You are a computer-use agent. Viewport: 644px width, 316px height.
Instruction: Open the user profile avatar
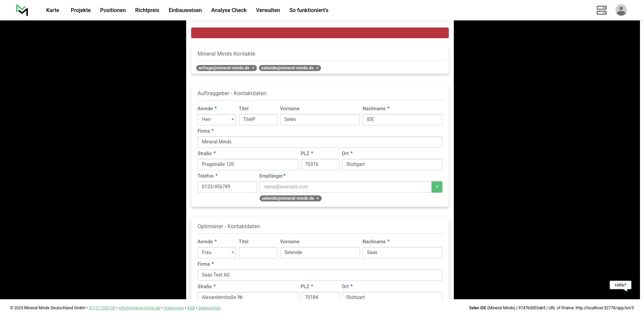coord(621,10)
